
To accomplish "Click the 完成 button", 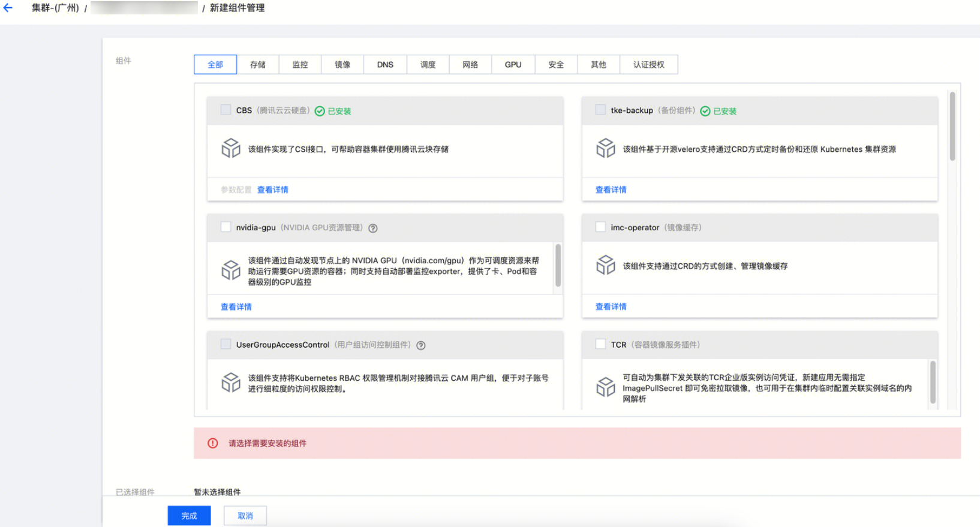I will pos(189,516).
